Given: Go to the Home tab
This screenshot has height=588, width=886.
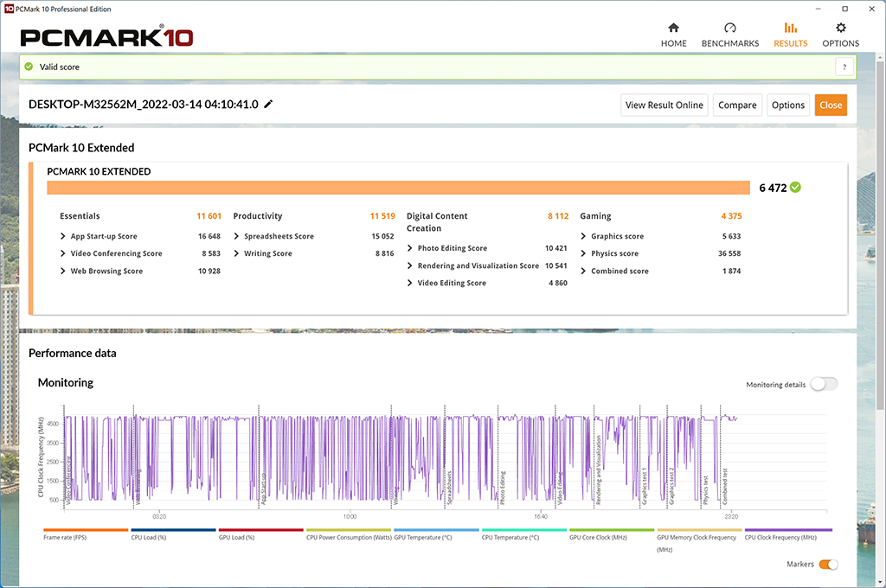Looking at the screenshot, I should point(673,35).
